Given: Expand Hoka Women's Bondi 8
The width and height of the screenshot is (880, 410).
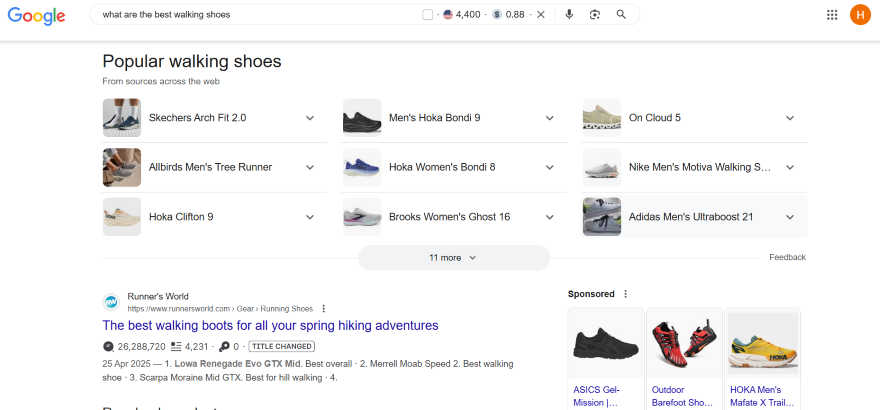Looking at the screenshot, I should [x=550, y=167].
